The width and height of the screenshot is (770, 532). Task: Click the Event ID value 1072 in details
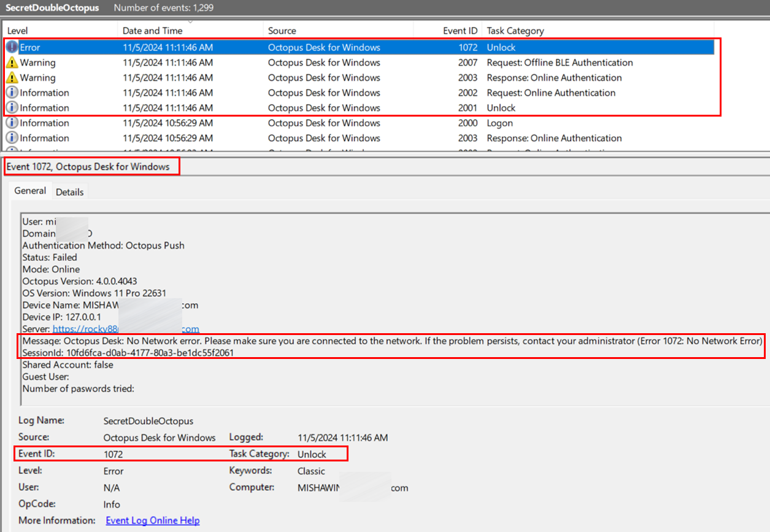coord(113,454)
